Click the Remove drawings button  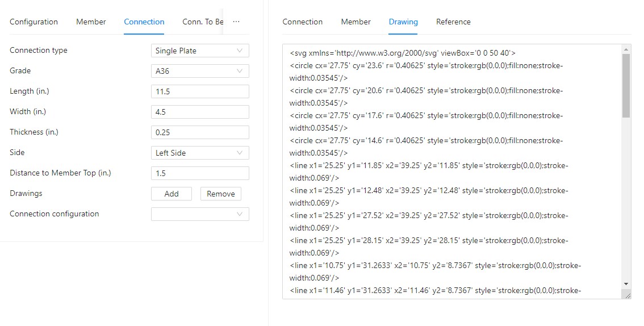coord(220,194)
